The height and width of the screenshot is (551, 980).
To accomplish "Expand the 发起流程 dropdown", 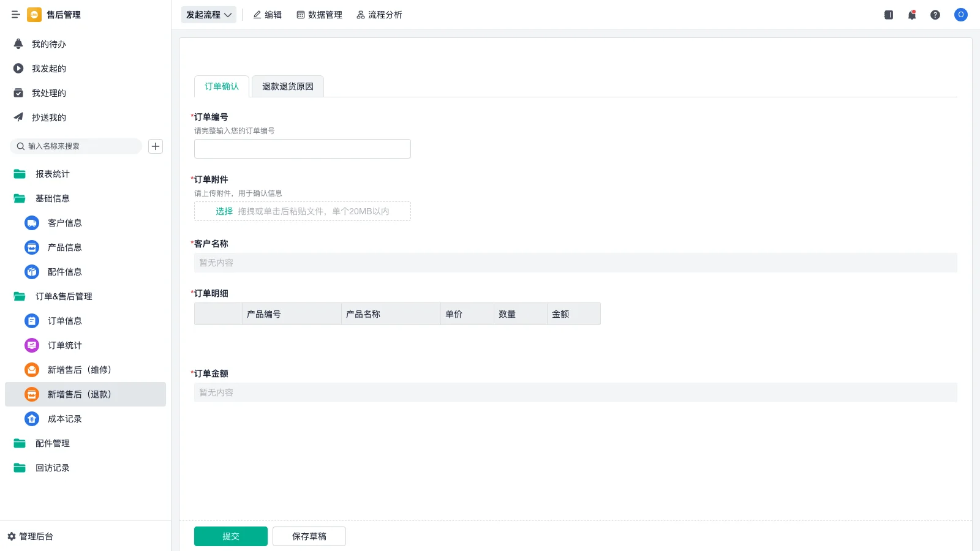I will 209,15.
